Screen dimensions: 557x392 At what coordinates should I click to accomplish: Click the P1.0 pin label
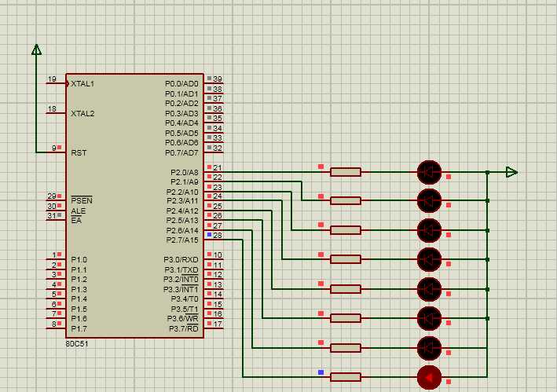(x=79, y=259)
